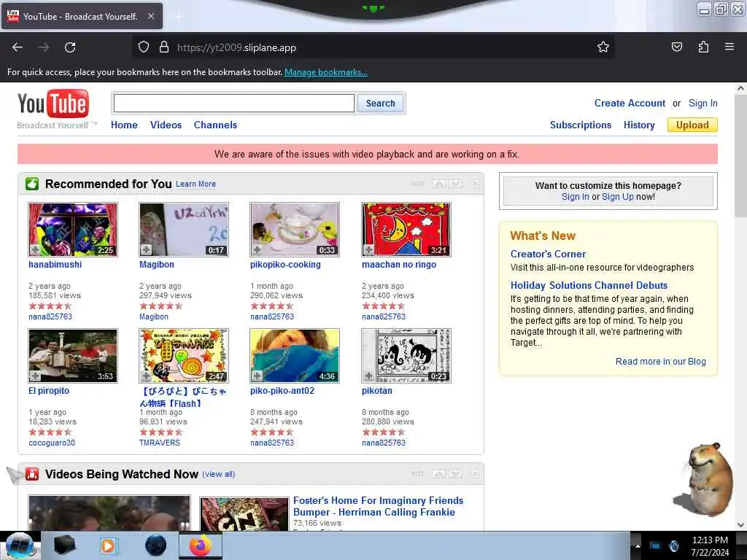Move Recommended for You module down
This screenshot has height=560, width=747.
[x=456, y=184]
